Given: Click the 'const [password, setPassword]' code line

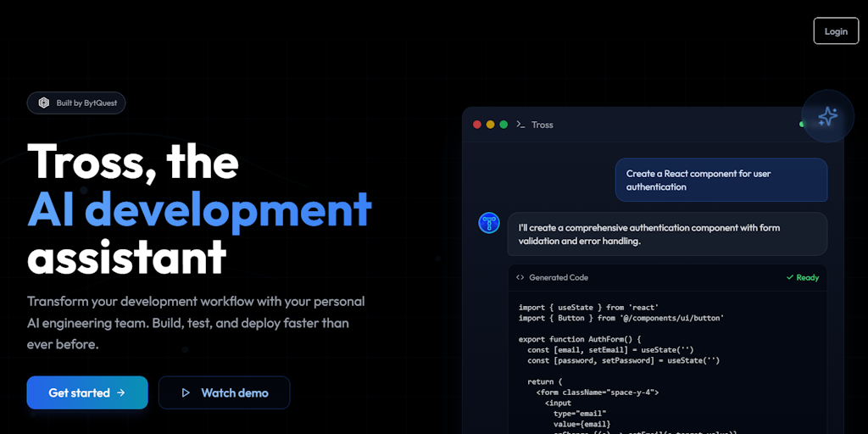Looking at the screenshot, I should (x=623, y=360).
